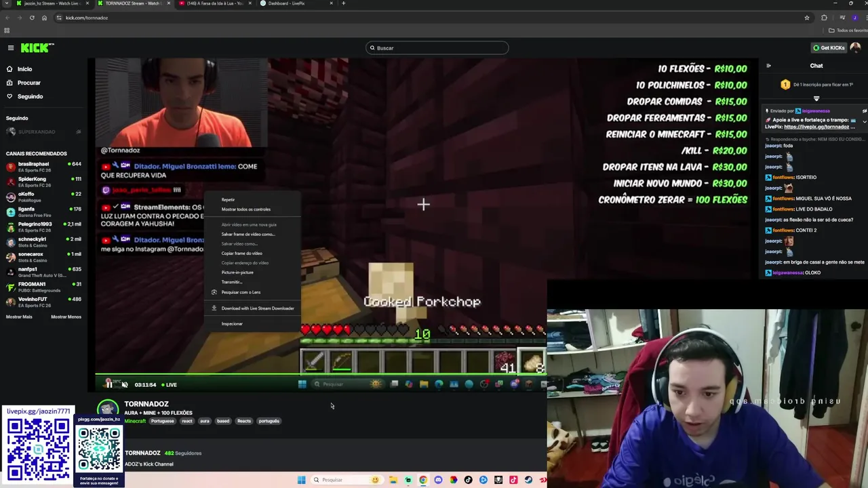Open Discord from the taskbar
Viewport: 868px width, 488px height.
tap(438, 480)
